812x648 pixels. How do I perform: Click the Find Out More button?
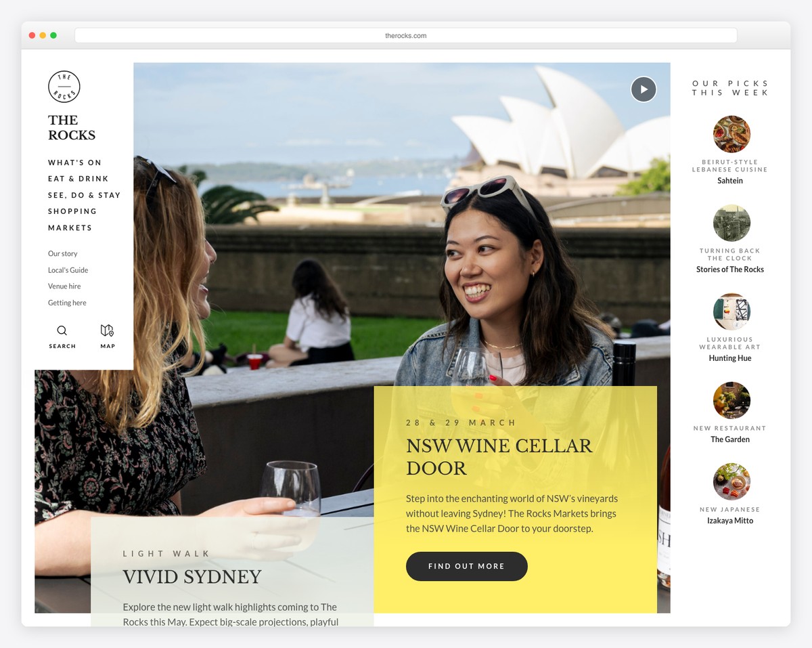tap(467, 566)
